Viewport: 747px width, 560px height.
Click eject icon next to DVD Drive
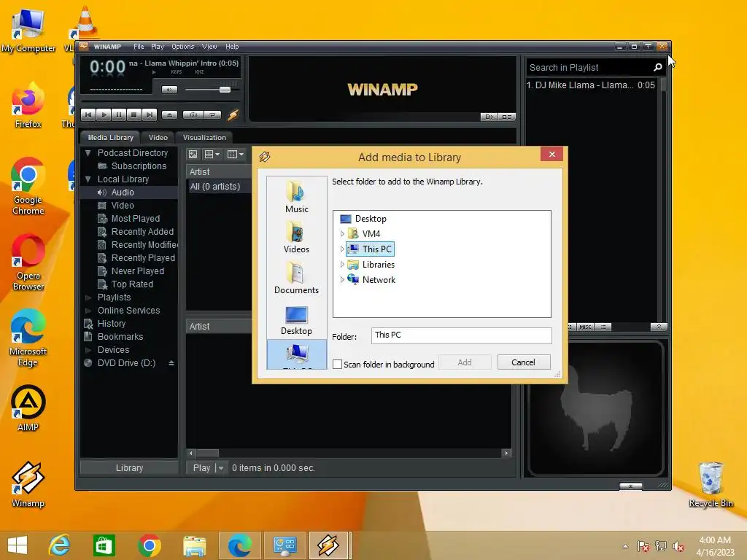tap(171, 363)
